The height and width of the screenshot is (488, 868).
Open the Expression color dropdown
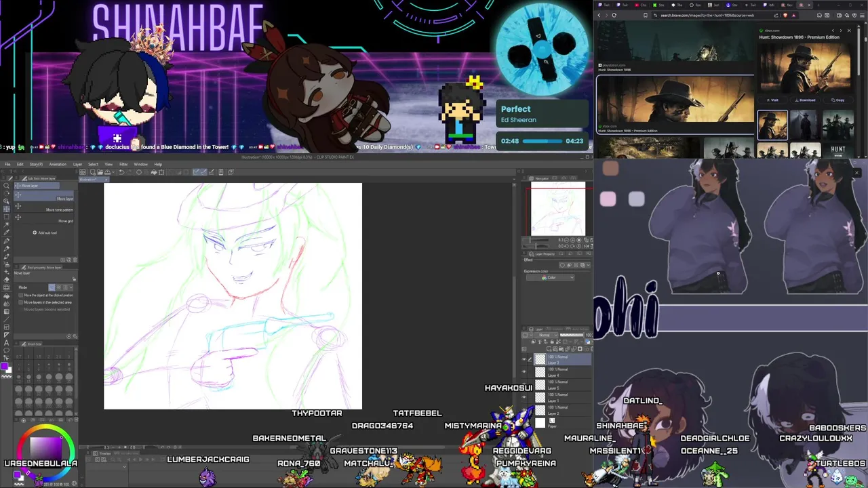[x=551, y=277]
